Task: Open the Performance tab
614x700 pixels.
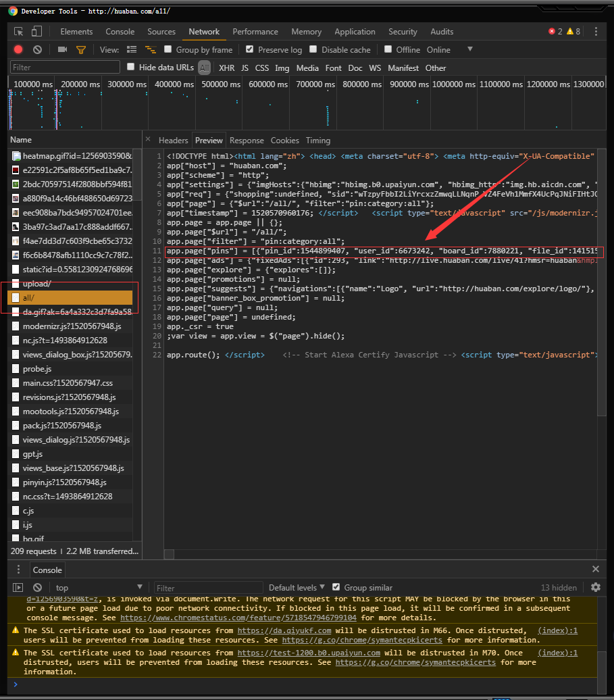Action: point(255,32)
